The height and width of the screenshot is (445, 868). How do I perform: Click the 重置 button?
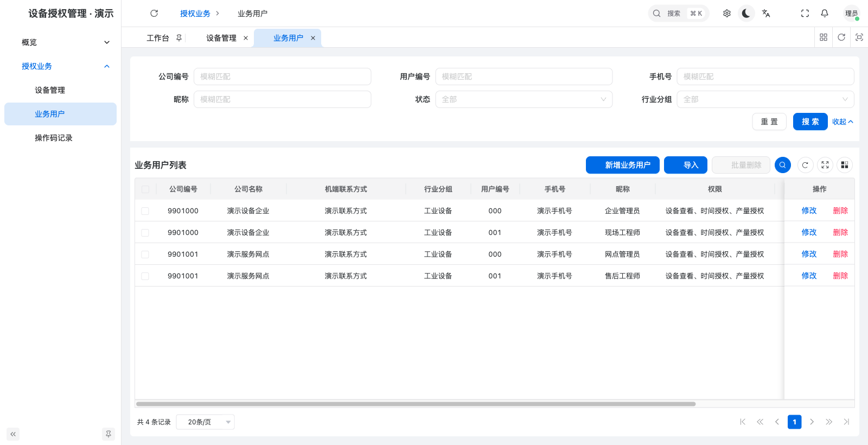[769, 122]
